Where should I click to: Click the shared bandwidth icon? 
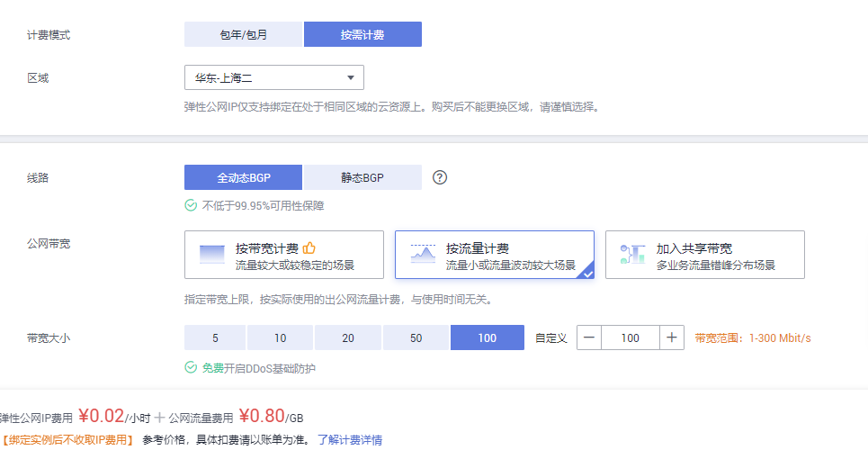(632, 254)
